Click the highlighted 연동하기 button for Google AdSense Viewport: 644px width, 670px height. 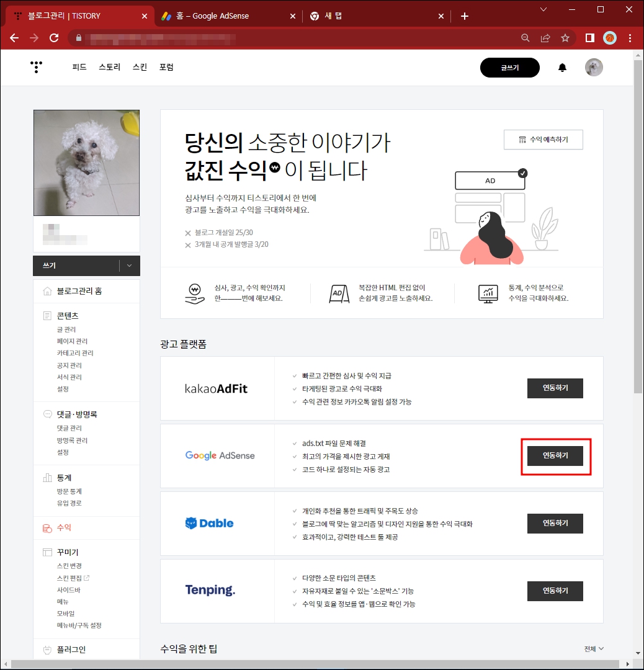click(x=555, y=456)
